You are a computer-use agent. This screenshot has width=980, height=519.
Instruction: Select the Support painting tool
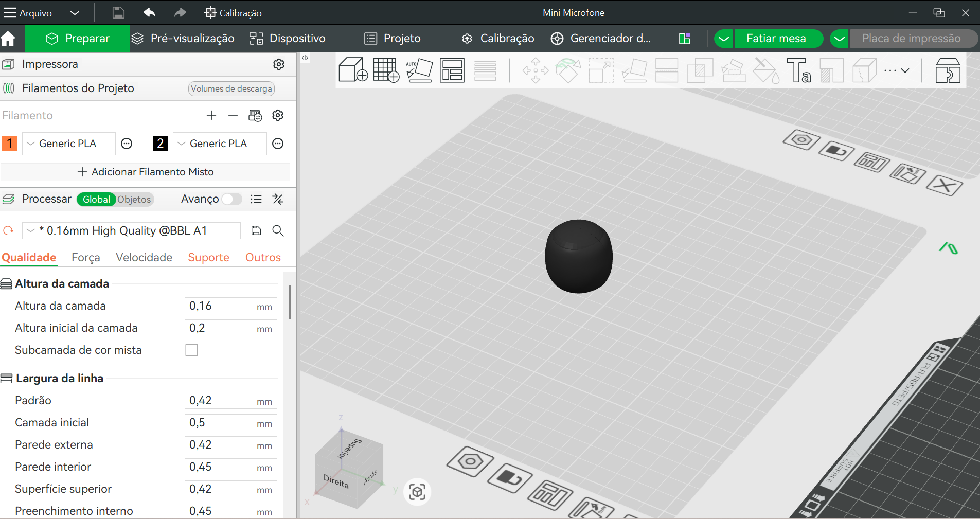734,70
